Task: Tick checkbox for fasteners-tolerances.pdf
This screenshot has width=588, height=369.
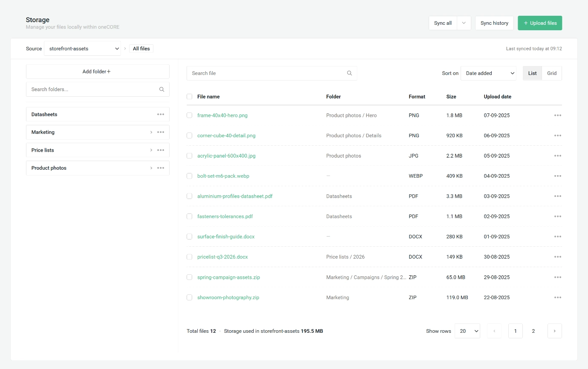Action: (190, 216)
